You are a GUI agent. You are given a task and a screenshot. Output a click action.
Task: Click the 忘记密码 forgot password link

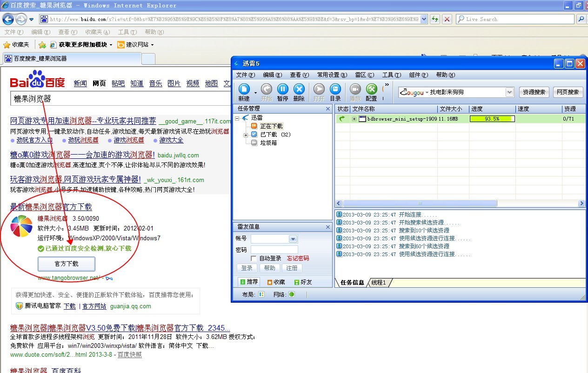(x=298, y=258)
